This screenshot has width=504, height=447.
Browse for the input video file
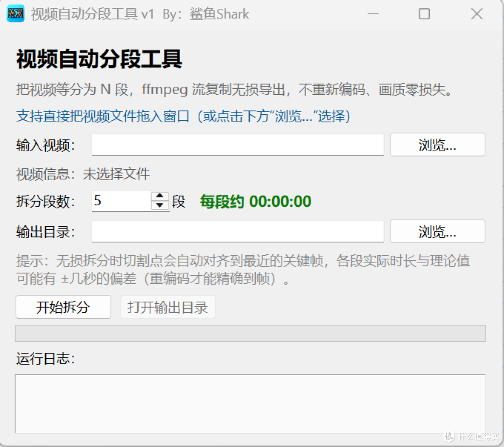tap(437, 145)
